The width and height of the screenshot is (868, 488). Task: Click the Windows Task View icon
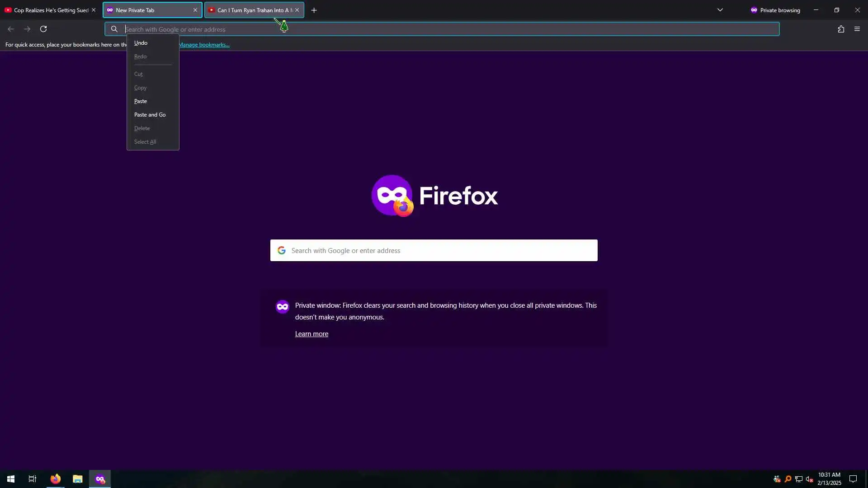[33, 479]
